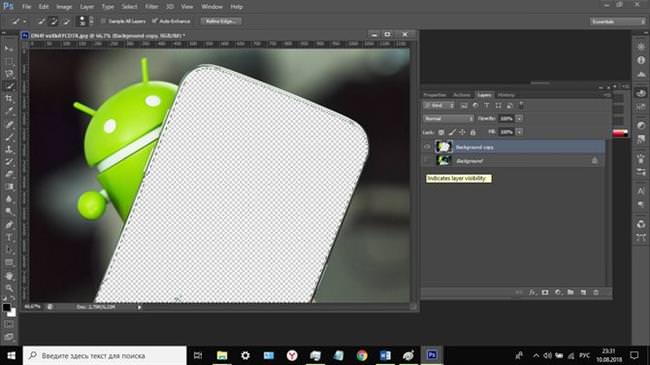The height and width of the screenshot is (365, 650).
Task: Click the Refine Edge button
Action: (x=221, y=21)
